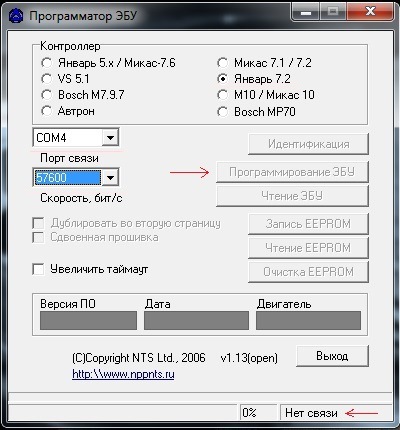
Task: Enable Увеличить таймаут checkbox
Action: coord(38,269)
